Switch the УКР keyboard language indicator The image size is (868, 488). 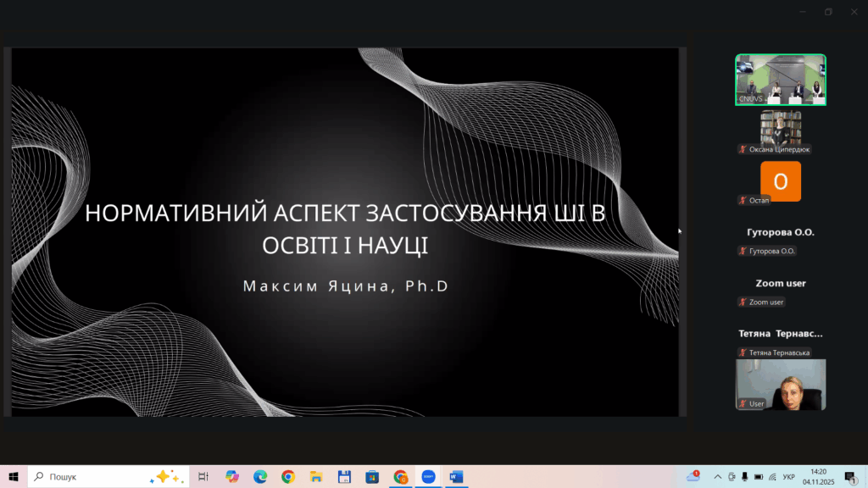click(789, 477)
